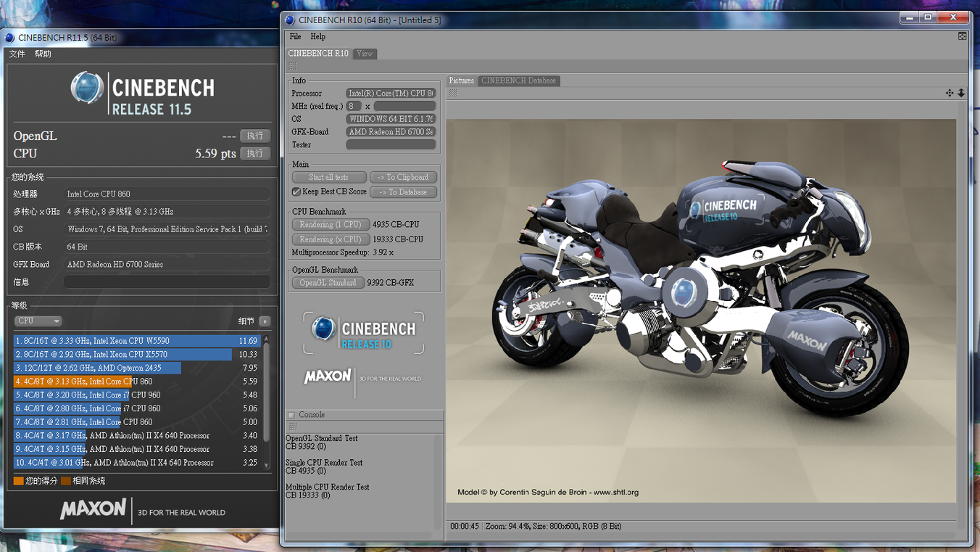Open the CINEBENCH Database tab

coord(518,81)
